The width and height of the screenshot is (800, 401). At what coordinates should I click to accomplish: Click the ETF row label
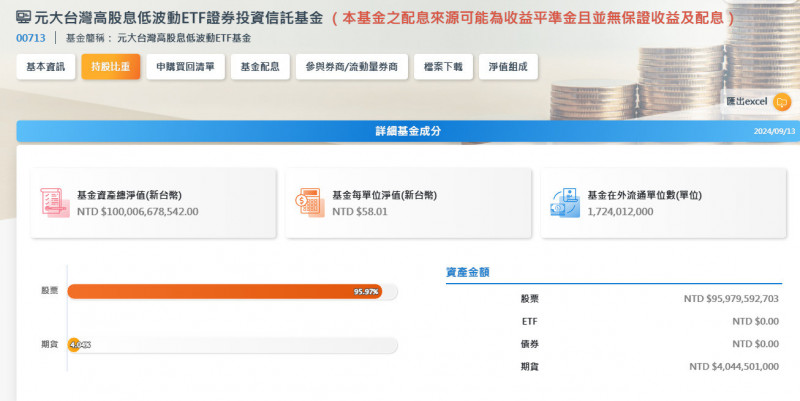point(530,321)
